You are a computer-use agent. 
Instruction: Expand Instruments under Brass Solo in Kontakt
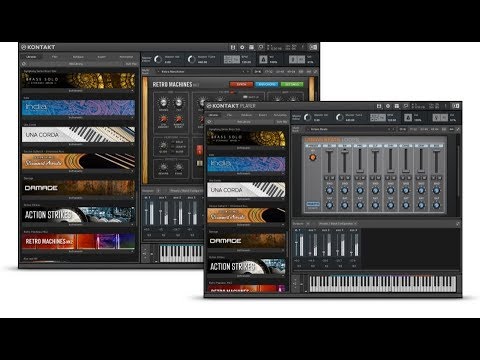tap(78, 91)
